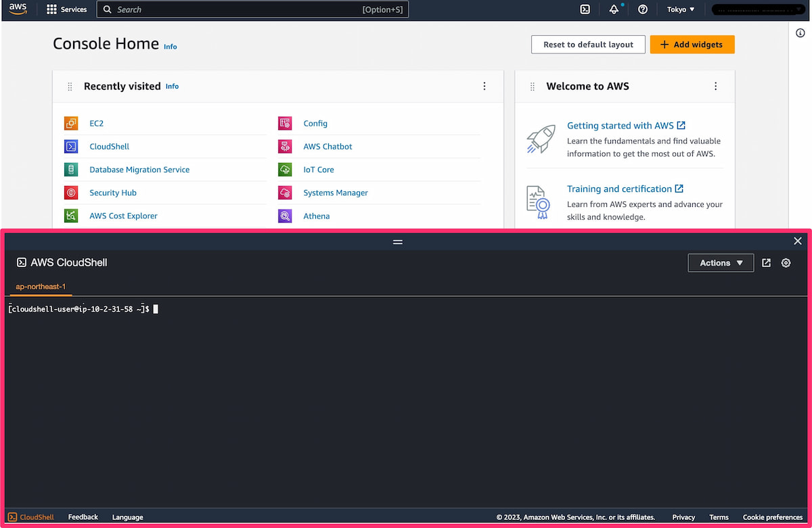Open the CloudShell terminal icon in the top bar
Viewport: 812px width, 528px height.
pyautogui.click(x=585, y=9)
